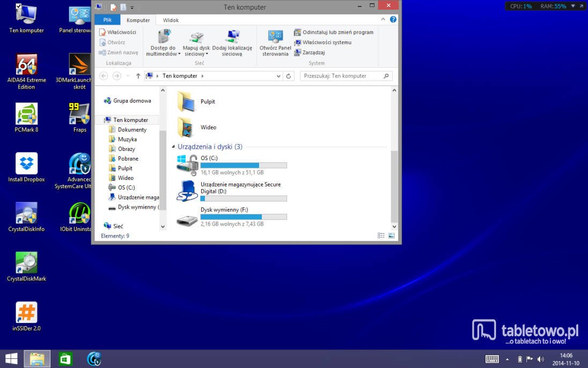This screenshot has height=368, width=588.
Task: Select Dokumenty in navigation pane
Action: [x=128, y=129]
